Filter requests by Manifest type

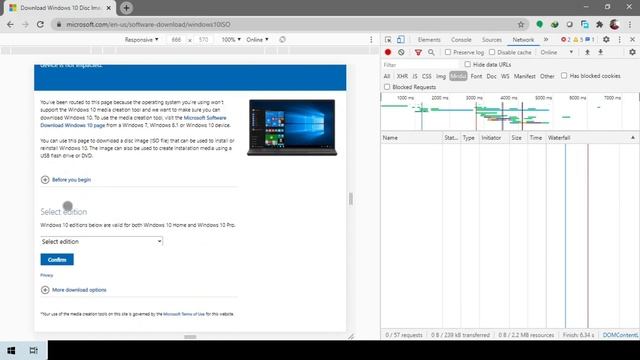pyautogui.click(x=524, y=76)
